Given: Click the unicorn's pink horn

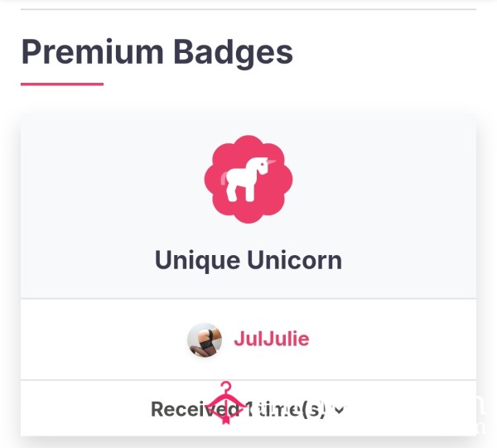Looking at the screenshot, I should tap(271, 162).
